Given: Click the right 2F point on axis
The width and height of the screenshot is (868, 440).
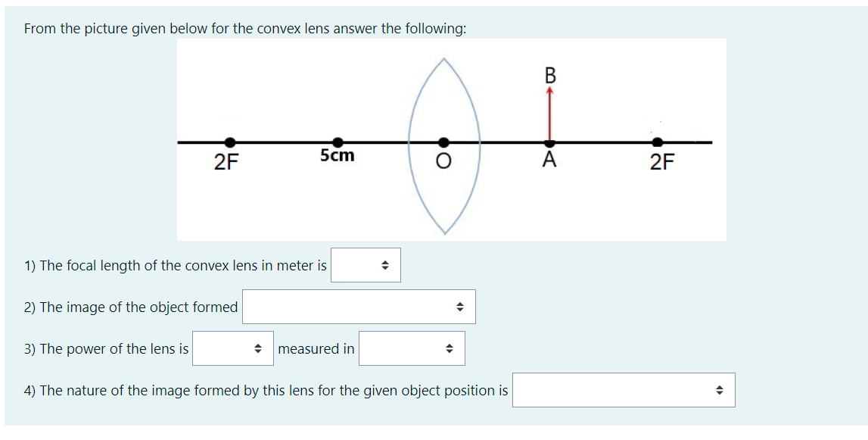Looking at the screenshot, I should coord(657,142).
